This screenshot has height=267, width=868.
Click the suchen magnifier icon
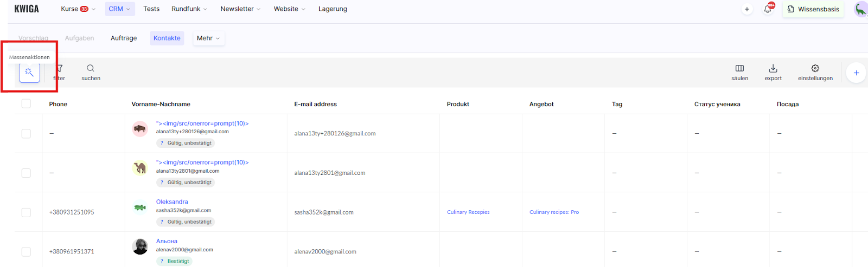point(91,69)
